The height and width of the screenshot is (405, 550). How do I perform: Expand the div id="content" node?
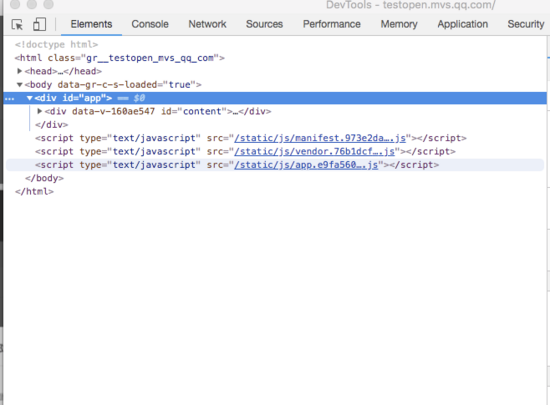[x=40, y=111]
